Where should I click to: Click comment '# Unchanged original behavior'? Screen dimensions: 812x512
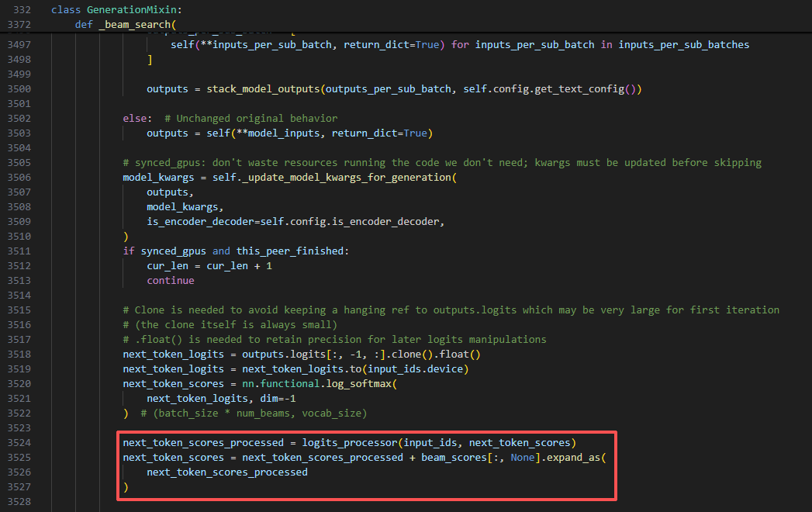(x=251, y=118)
